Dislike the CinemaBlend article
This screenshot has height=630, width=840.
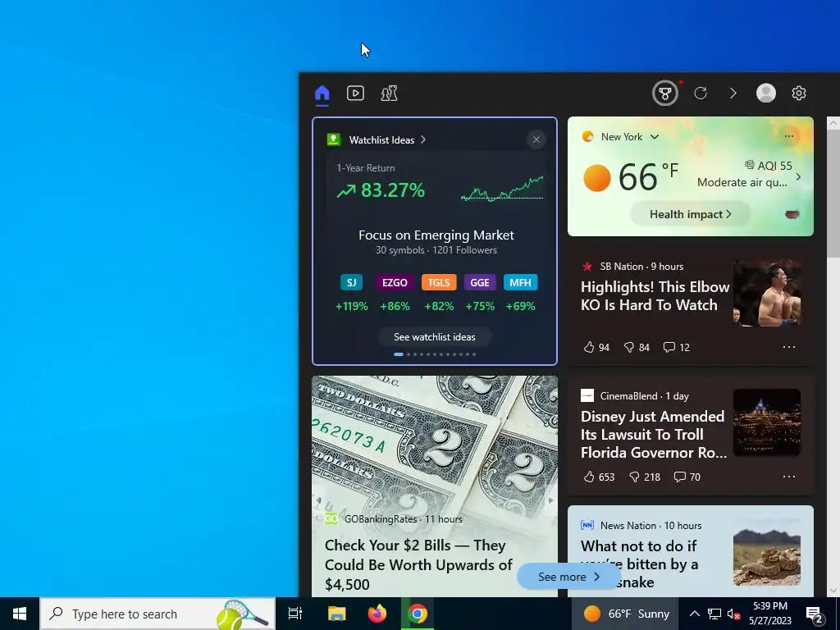point(645,477)
